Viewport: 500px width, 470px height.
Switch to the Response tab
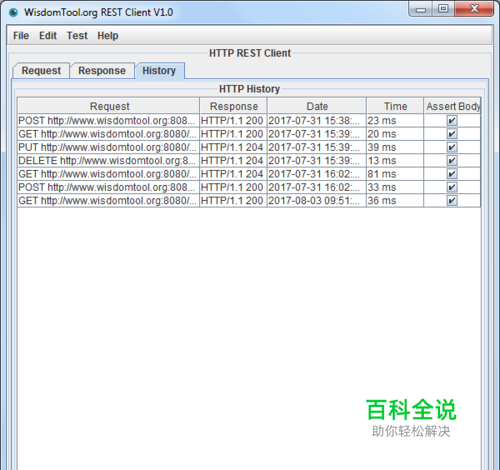tap(102, 71)
